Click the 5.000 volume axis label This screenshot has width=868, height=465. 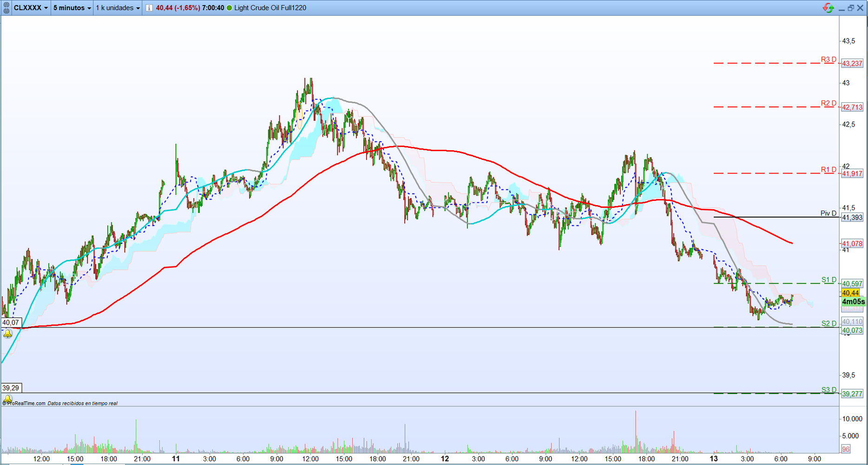click(x=850, y=436)
